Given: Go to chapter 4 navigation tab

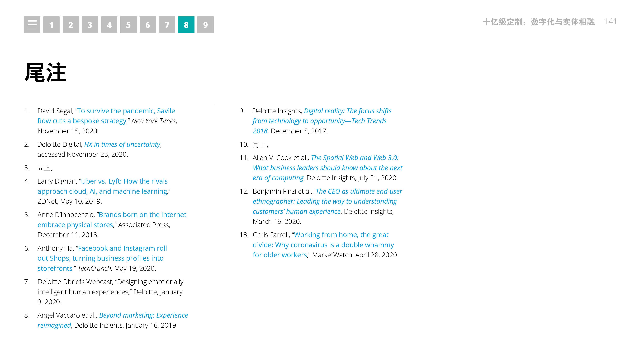Looking at the screenshot, I should point(109,25).
